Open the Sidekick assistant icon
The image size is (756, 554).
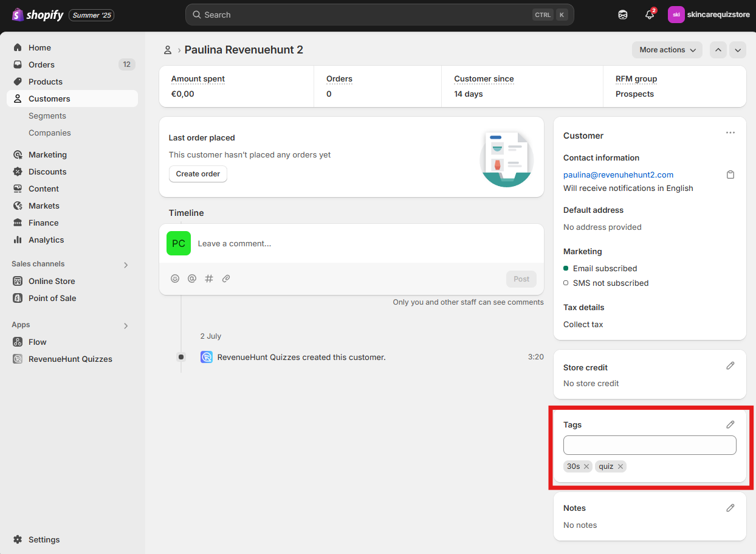click(623, 15)
